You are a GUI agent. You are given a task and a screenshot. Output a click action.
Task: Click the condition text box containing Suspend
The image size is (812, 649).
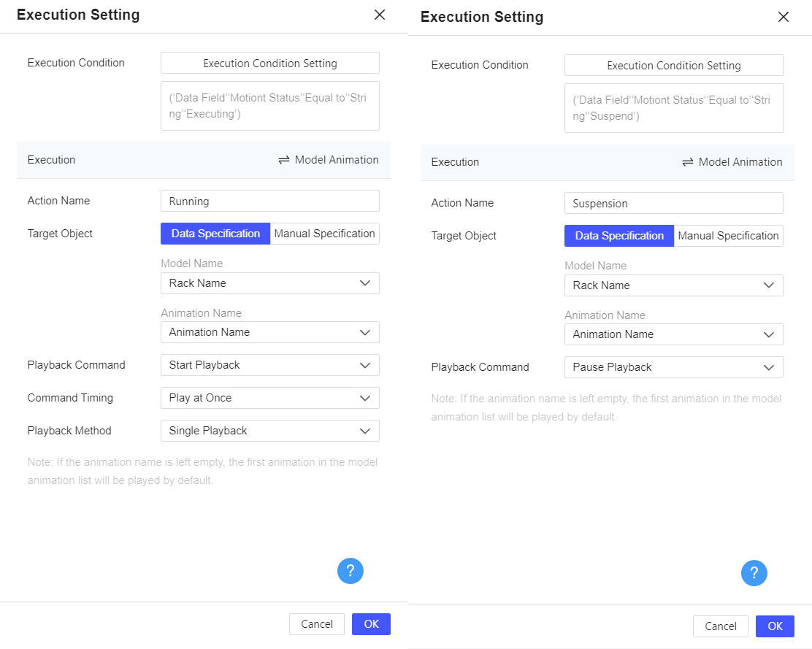(674, 107)
